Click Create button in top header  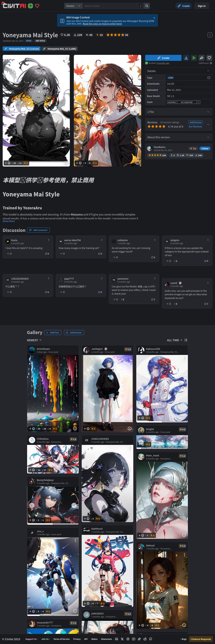pos(184,6)
